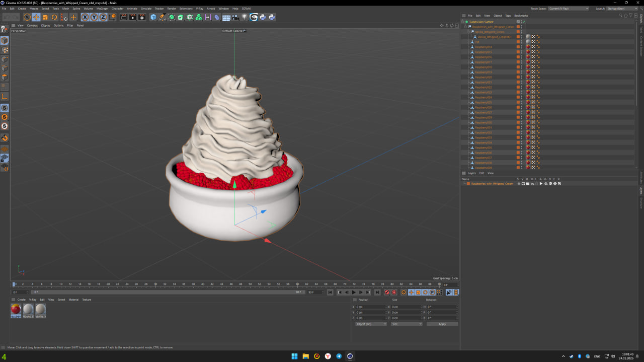
Task: Toggle the Z axis lock
Action: tap(103, 17)
